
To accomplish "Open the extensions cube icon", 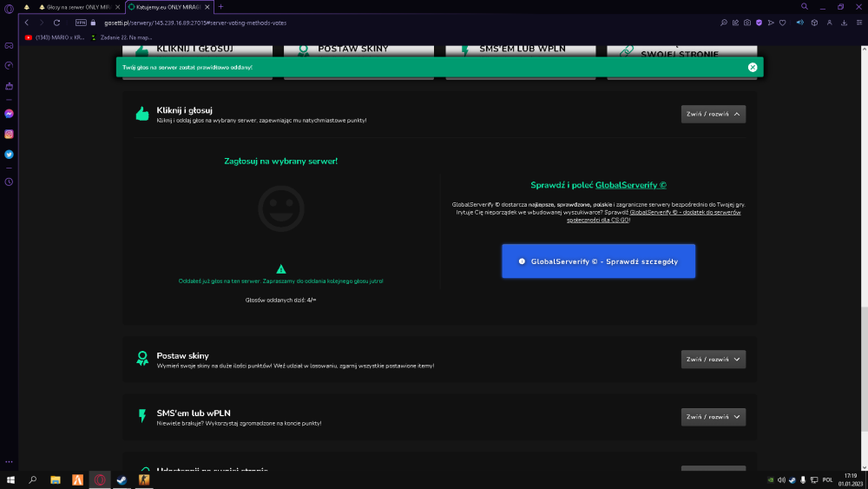I will click(814, 23).
